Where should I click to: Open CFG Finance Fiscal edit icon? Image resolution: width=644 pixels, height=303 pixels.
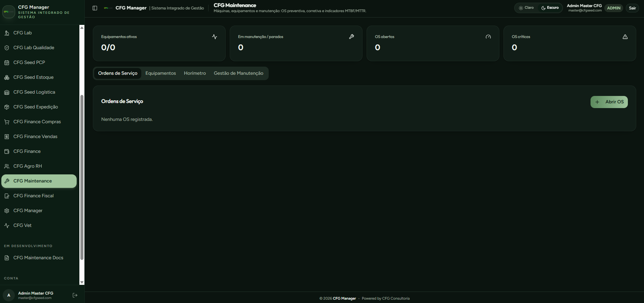(7, 196)
